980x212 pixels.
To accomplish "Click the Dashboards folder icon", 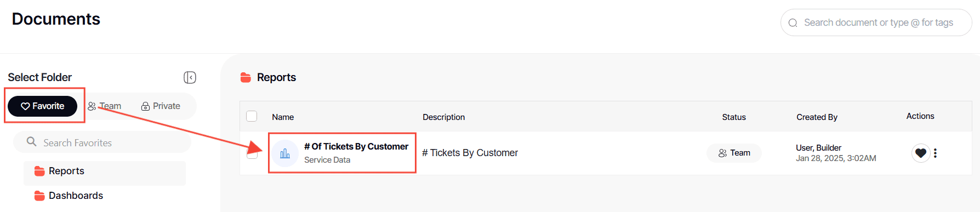I will (x=39, y=196).
